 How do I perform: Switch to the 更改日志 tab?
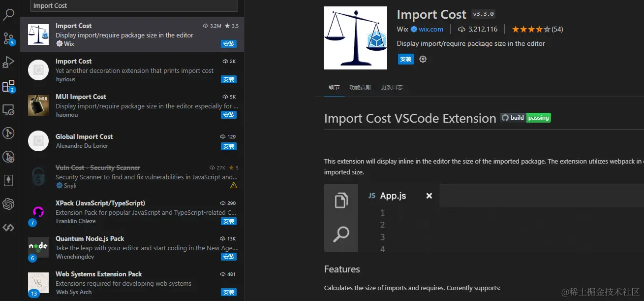[x=392, y=87]
